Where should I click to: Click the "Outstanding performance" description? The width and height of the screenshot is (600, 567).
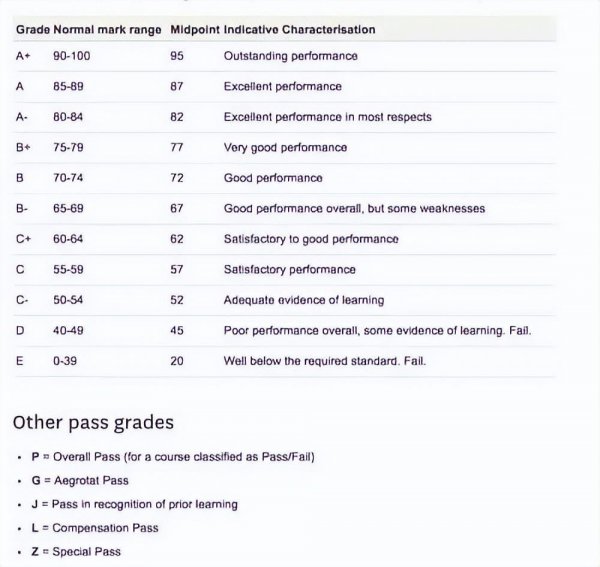click(290, 56)
